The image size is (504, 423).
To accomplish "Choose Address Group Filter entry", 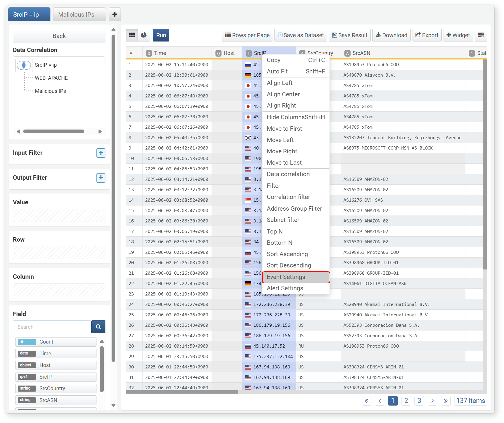I will tap(296, 209).
